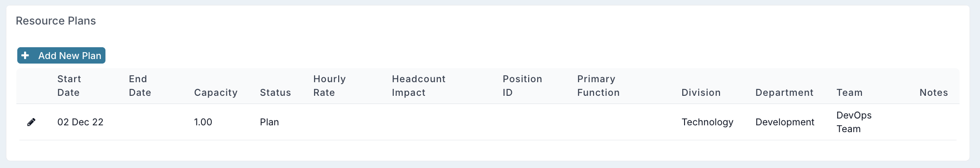
Task: Select the Start Date column header
Action: click(69, 86)
